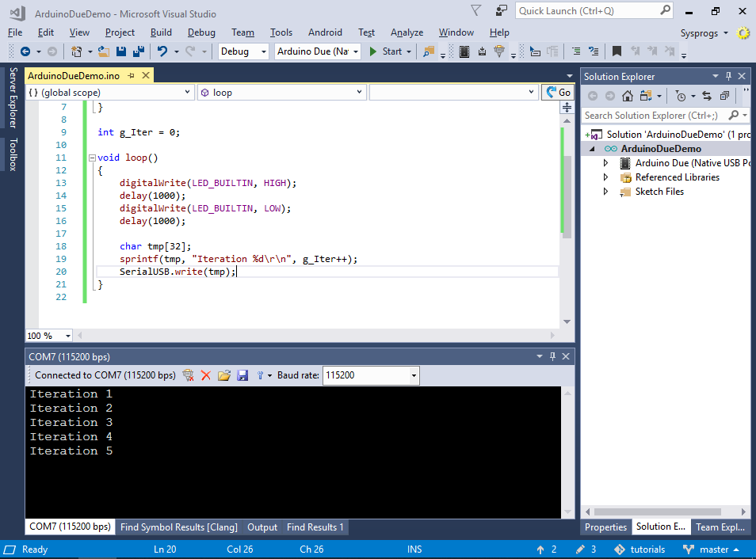Switch to the Find Results 1 tab

315,527
